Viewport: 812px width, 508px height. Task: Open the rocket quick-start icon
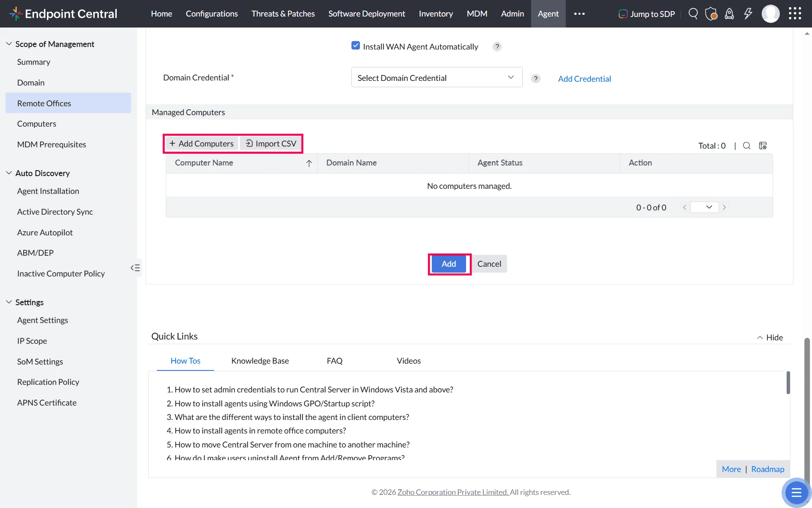(x=730, y=14)
